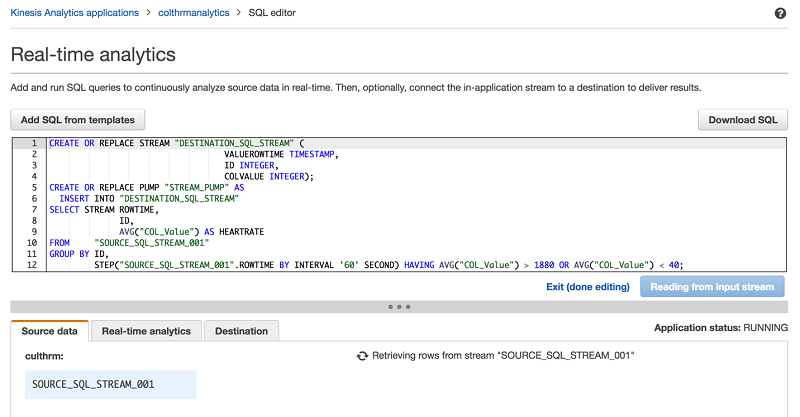
Task: Place cursor on CREATE OR REPLACE PUMP line
Action: (x=145, y=187)
